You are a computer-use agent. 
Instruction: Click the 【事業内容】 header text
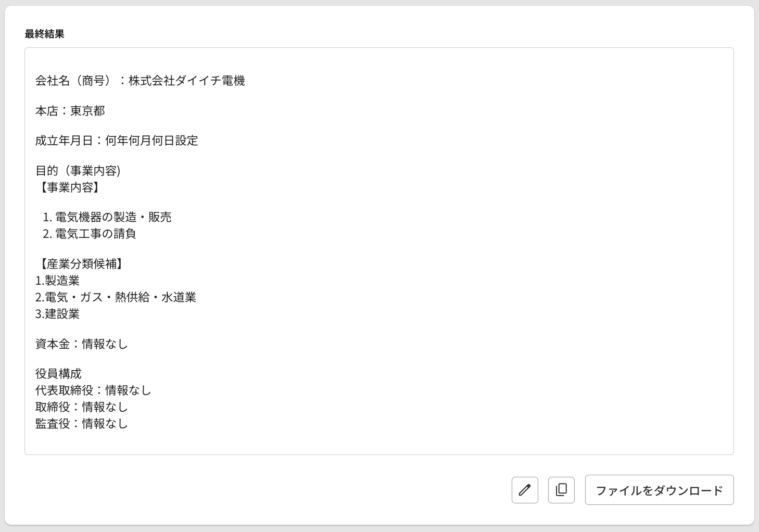[x=68, y=187]
